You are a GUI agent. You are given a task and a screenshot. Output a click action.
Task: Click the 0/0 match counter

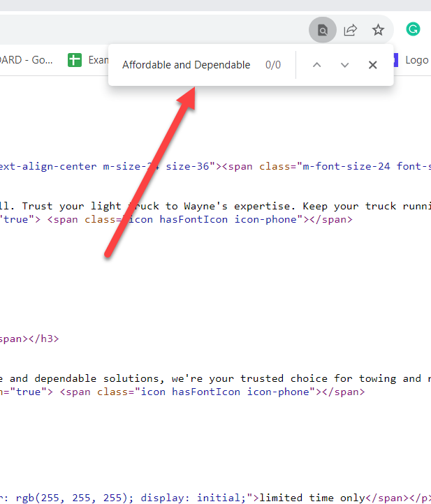coord(273,65)
